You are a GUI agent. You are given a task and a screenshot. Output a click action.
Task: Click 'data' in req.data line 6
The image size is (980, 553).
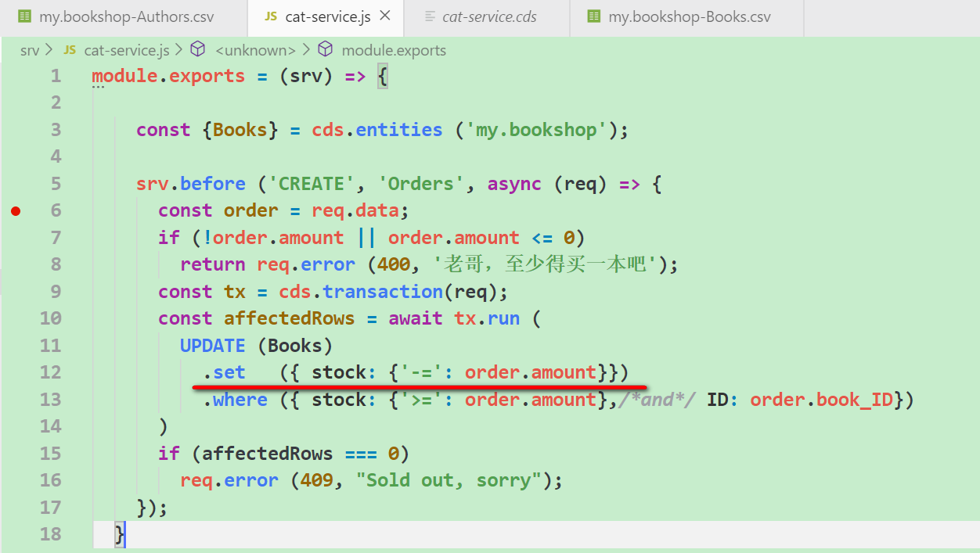pos(377,210)
